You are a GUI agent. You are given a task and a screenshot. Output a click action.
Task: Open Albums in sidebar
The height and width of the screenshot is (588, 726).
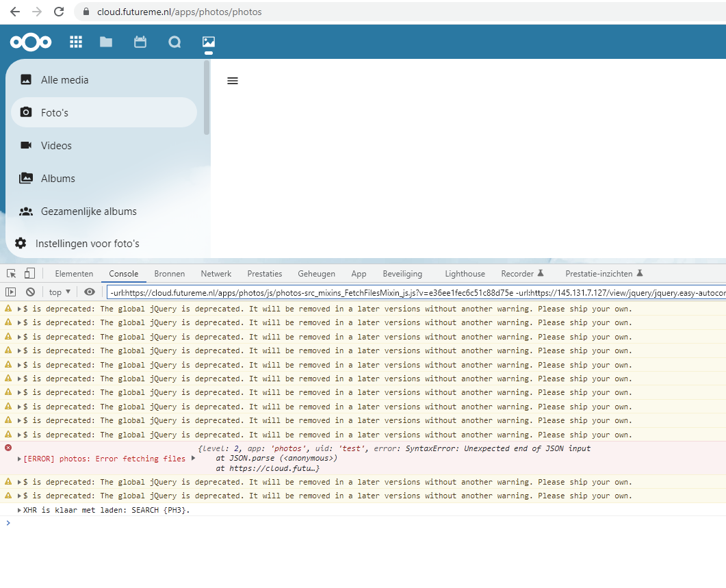[x=104, y=179]
